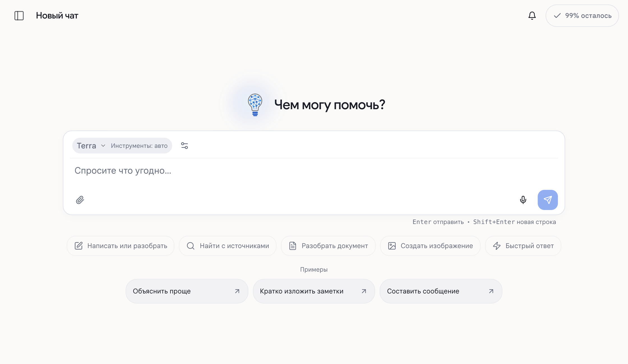This screenshot has width=628, height=364.
Task: Select Разобрать документ chip
Action: coord(328,246)
